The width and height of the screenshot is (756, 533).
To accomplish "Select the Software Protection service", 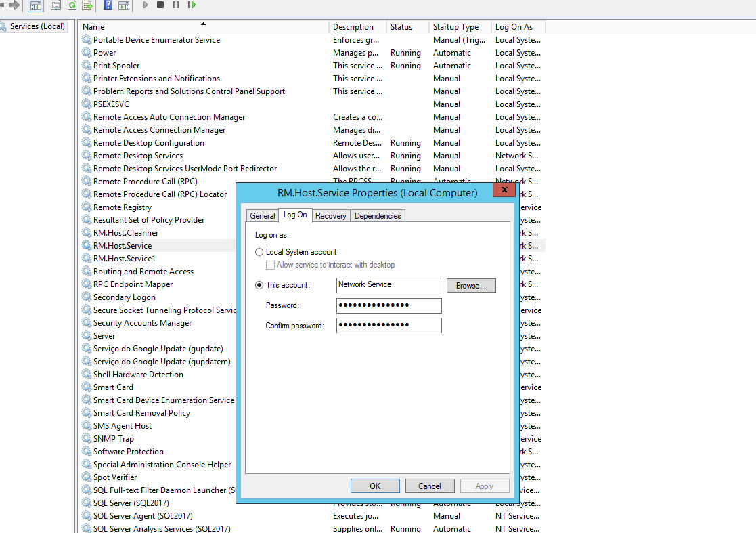I will (x=128, y=452).
